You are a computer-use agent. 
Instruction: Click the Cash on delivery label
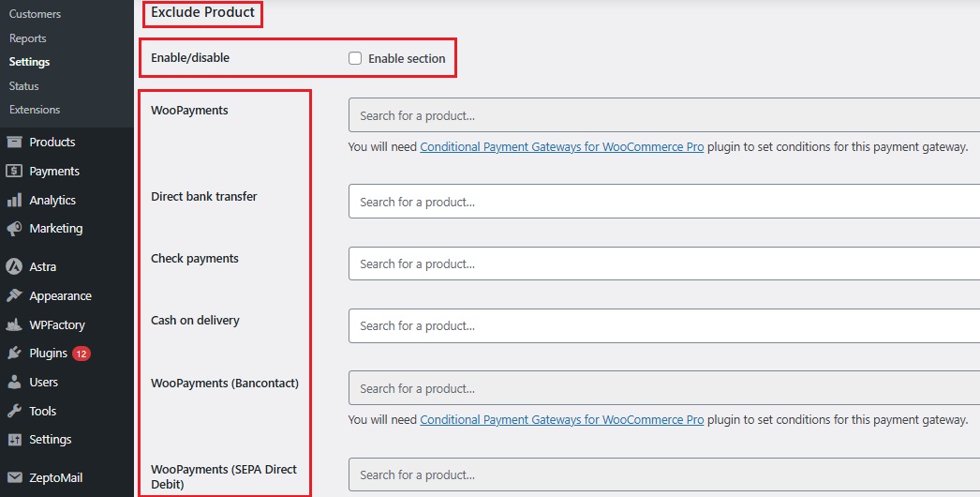(195, 321)
